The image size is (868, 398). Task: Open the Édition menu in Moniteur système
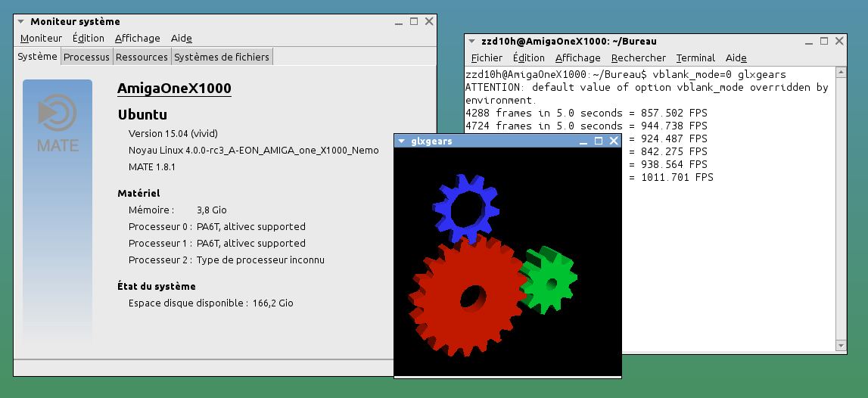point(89,39)
